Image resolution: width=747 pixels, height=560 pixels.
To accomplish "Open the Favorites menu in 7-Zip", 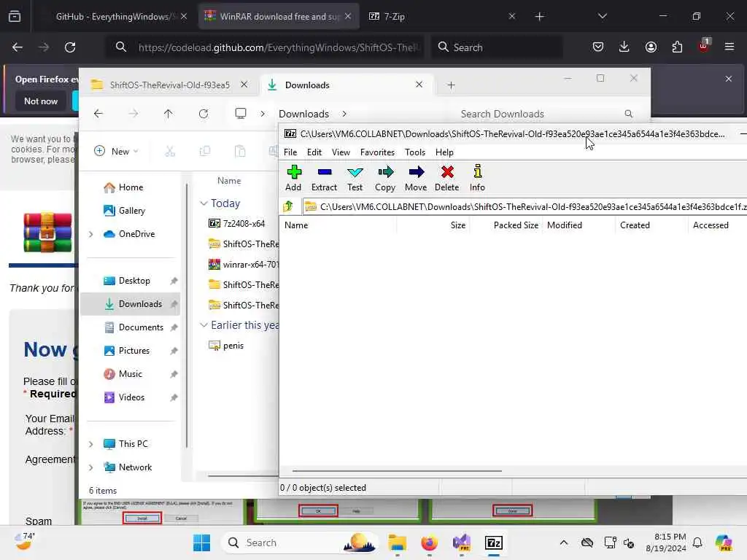I will tap(377, 152).
